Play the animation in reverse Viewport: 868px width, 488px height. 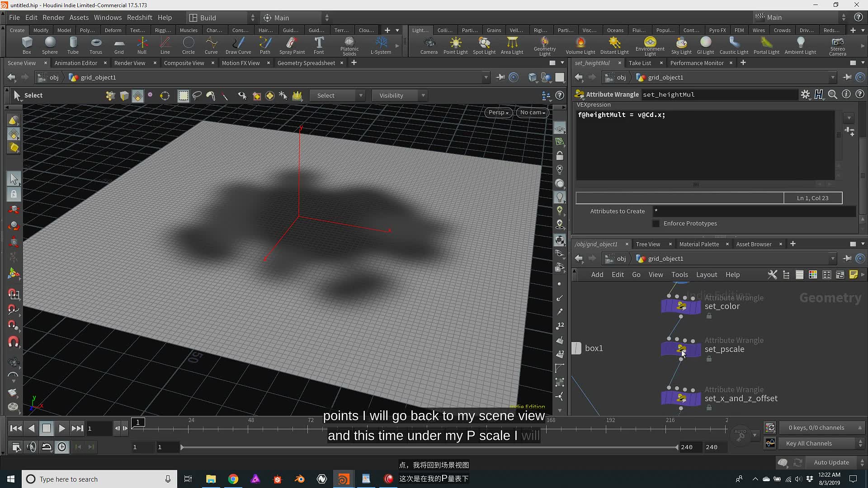[x=31, y=428]
